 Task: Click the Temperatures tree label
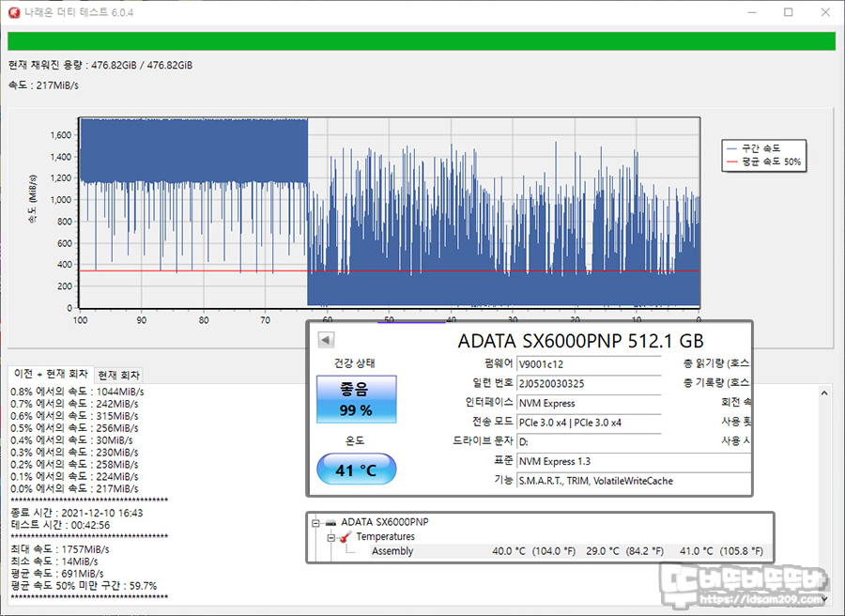pos(385,537)
